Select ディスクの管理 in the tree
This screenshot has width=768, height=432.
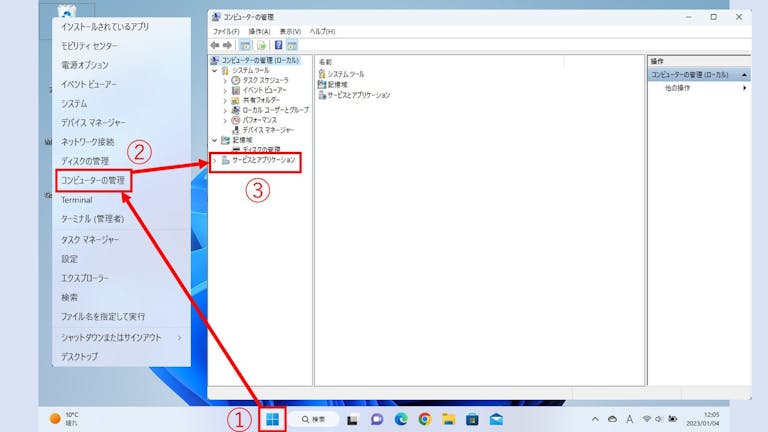click(x=262, y=150)
